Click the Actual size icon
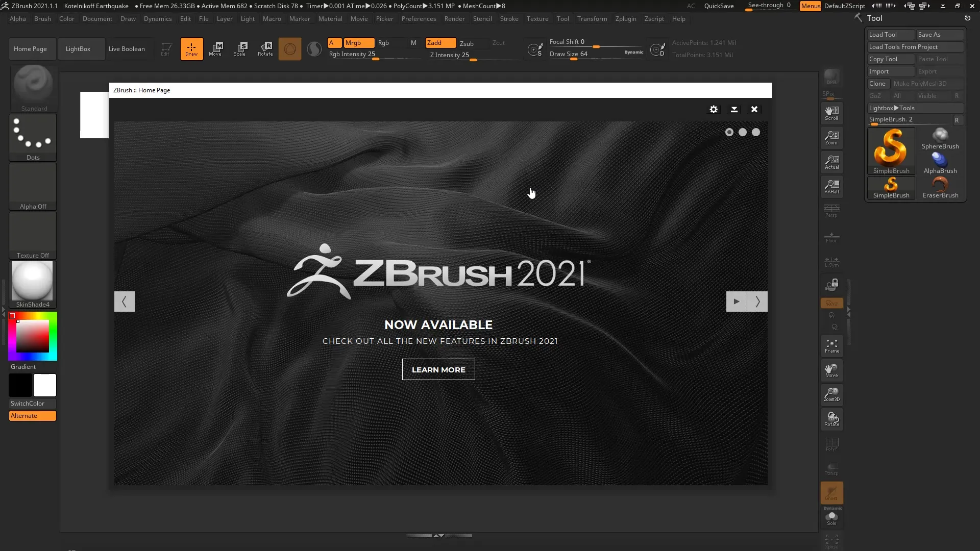This screenshot has height=551, width=980. click(831, 162)
